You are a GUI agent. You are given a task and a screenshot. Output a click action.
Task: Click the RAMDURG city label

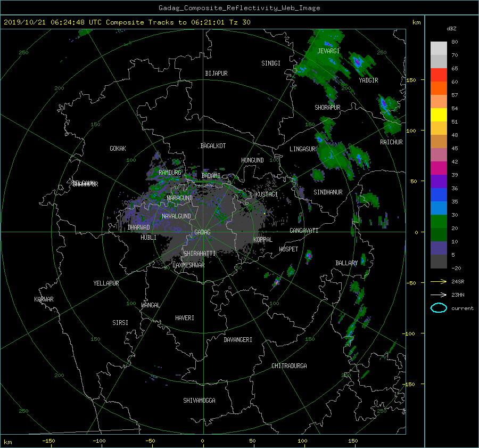tap(170, 173)
